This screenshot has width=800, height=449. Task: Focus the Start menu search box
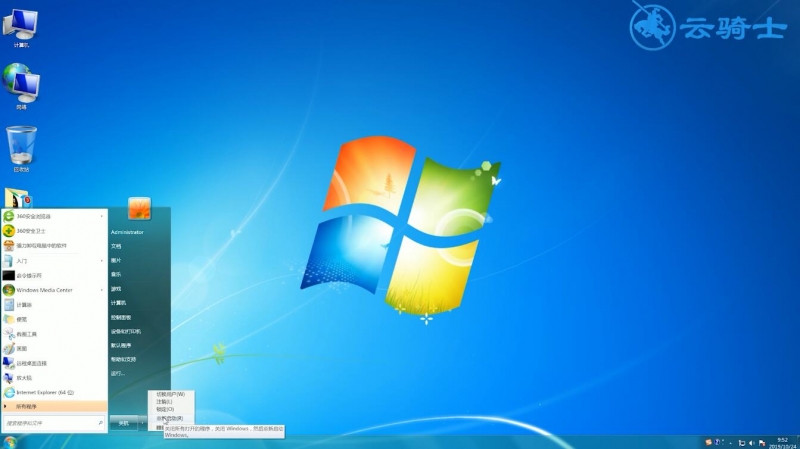tap(54, 423)
